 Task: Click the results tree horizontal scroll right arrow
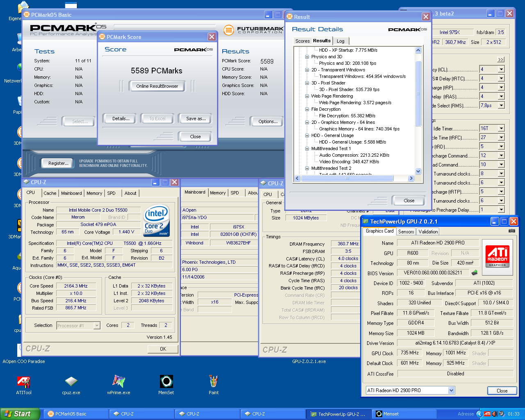[x=411, y=178]
